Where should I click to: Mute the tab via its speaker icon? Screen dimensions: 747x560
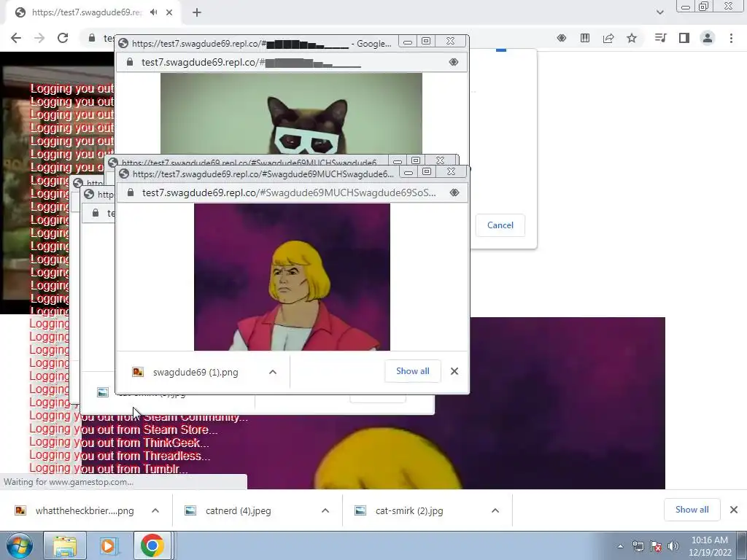(153, 12)
